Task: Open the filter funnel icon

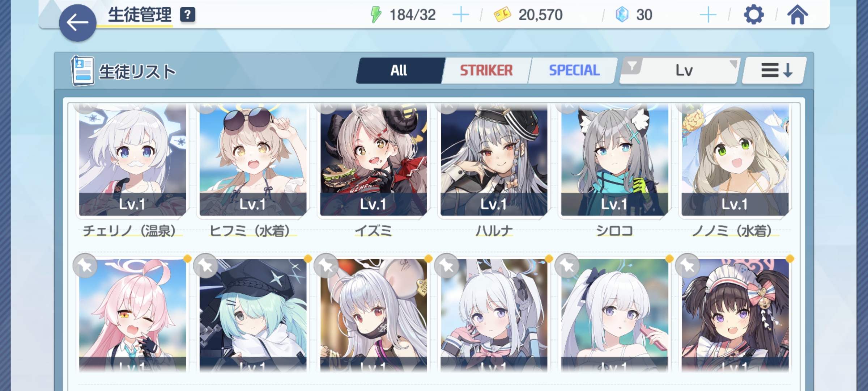Action: click(x=632, y=67)
